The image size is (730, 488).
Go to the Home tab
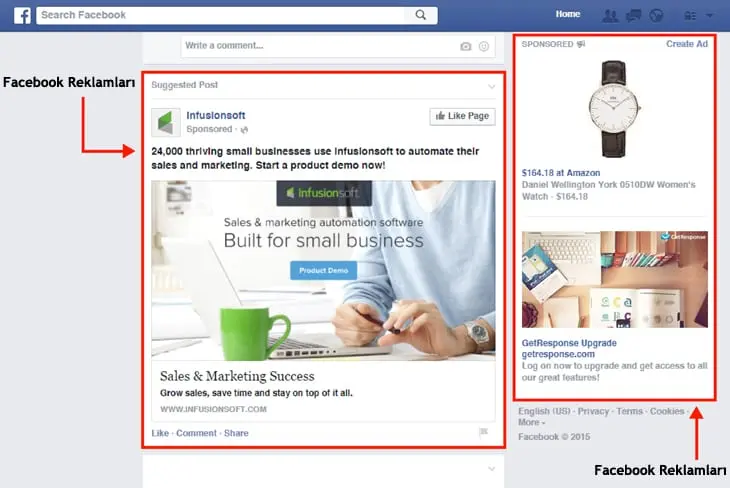(x=568, y=14)
